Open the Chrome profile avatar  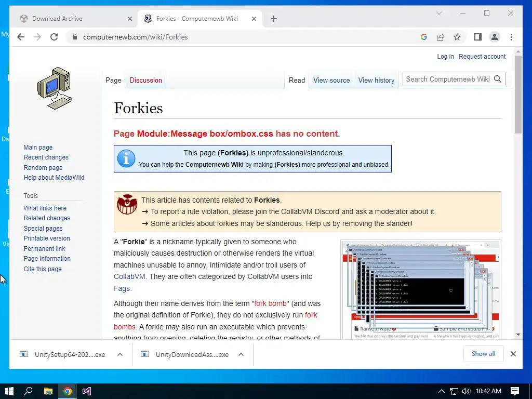coord(495,37)
